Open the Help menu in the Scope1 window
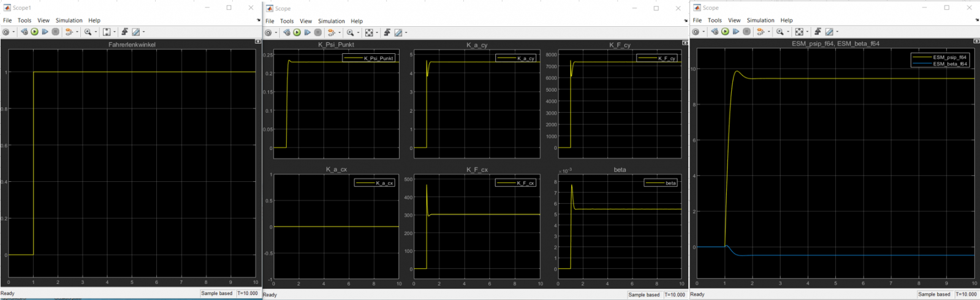The height and width of the screenshot is (300, 980). [94, 20]
